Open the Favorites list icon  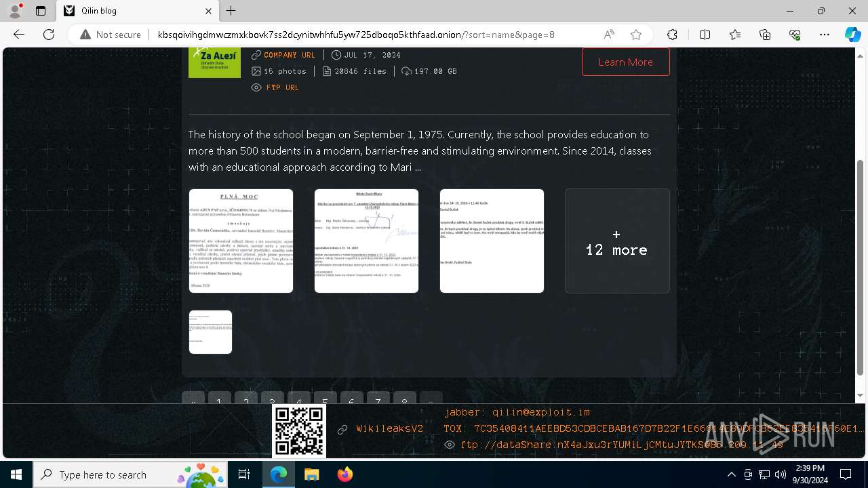pyautogui.click(x=735, y=35)
